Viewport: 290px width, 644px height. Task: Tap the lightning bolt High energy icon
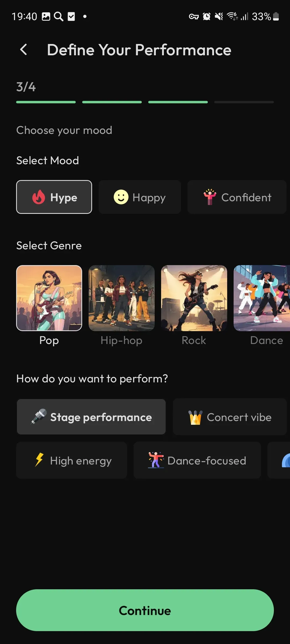click(39, 460)
